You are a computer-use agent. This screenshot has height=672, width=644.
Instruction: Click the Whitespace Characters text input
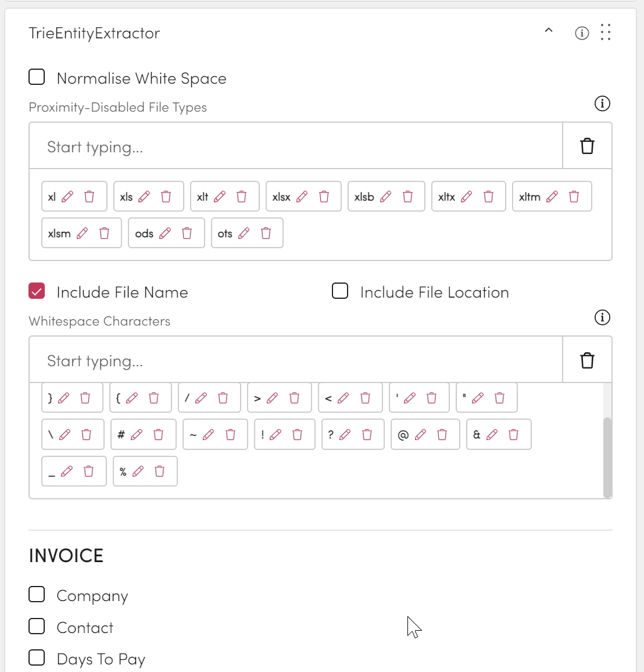[x=295, y=360]
